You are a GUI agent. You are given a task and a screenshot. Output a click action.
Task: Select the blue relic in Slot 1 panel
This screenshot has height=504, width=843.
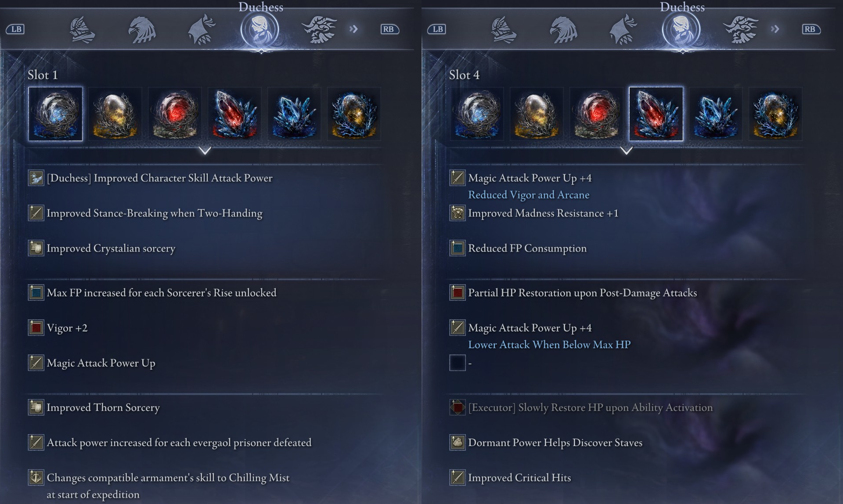(x=55, y=114)
